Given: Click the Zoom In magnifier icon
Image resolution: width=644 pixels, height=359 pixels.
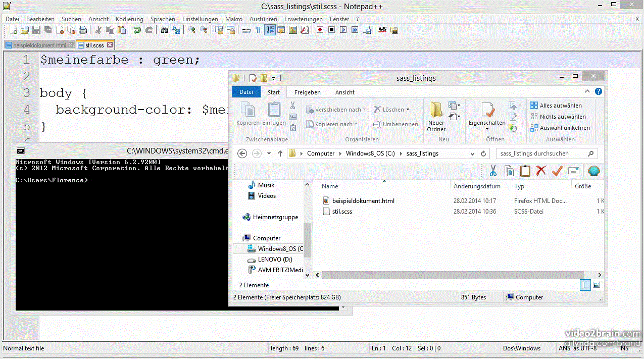Looking at the screenshot, I should (x=192, y=30).
